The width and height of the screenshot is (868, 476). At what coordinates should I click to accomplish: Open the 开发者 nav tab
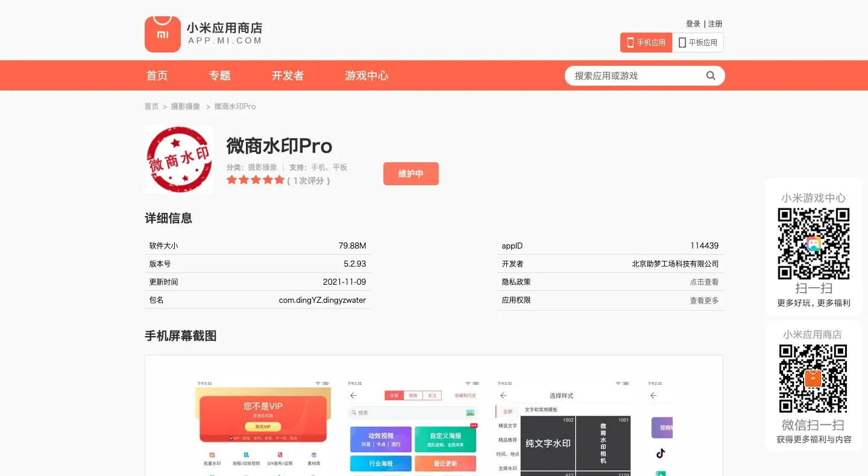coord(288,75)
